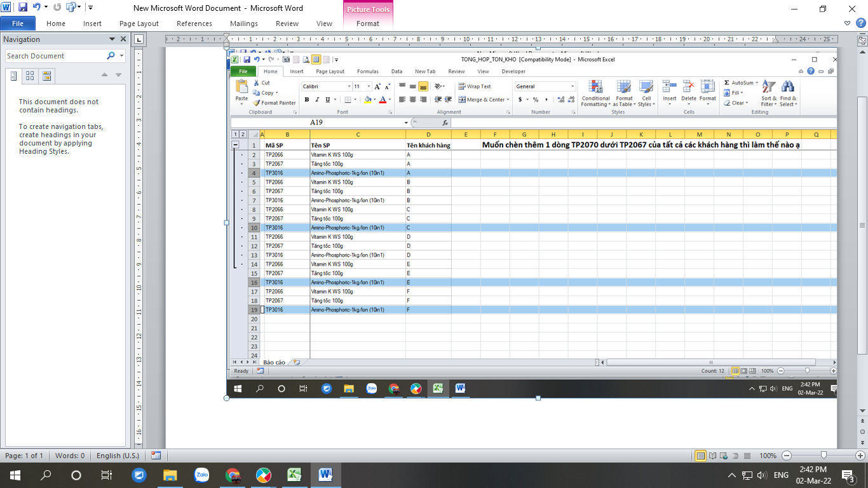Open Task View on the taskbar

(x=107, y=475)
